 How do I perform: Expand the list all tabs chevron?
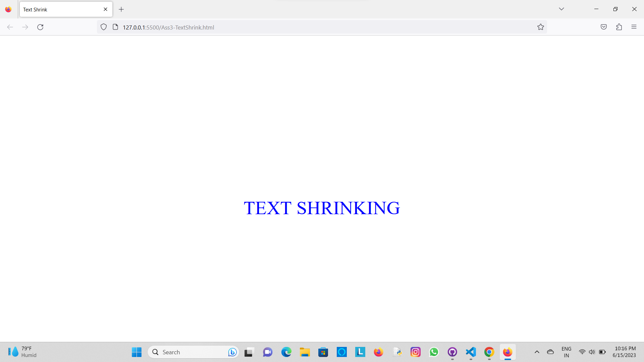coord(561,9)
